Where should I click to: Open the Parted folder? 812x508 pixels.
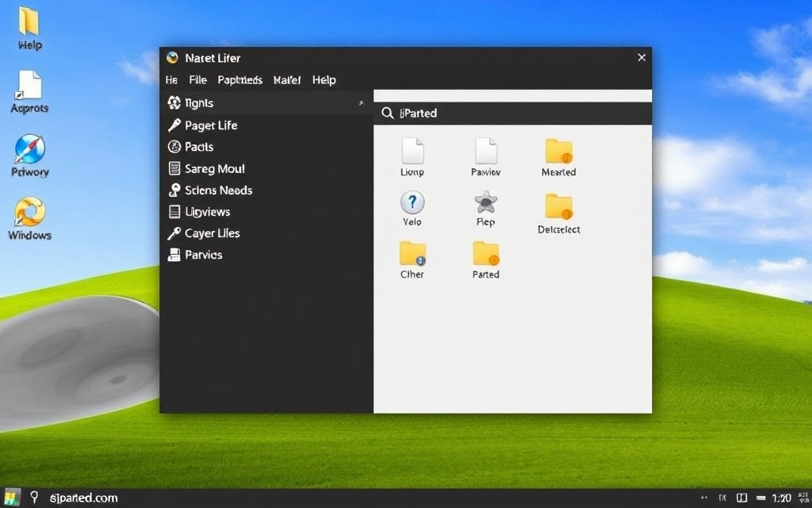[486, 260]
